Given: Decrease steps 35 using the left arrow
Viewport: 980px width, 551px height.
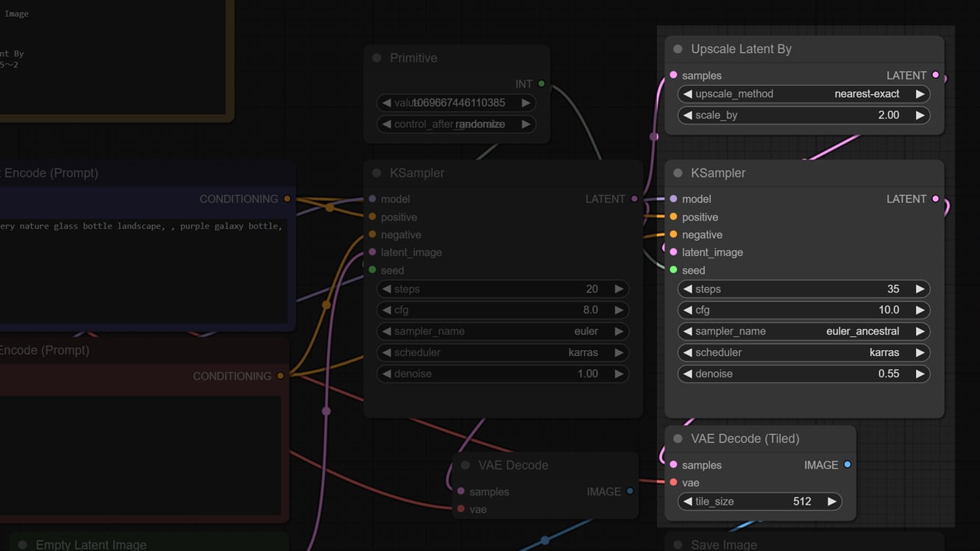Looking at the screenshot, I should point(688,289).
